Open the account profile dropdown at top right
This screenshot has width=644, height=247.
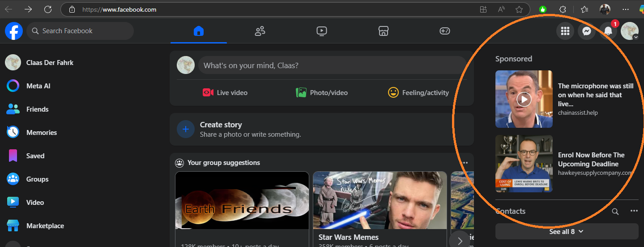630,31
